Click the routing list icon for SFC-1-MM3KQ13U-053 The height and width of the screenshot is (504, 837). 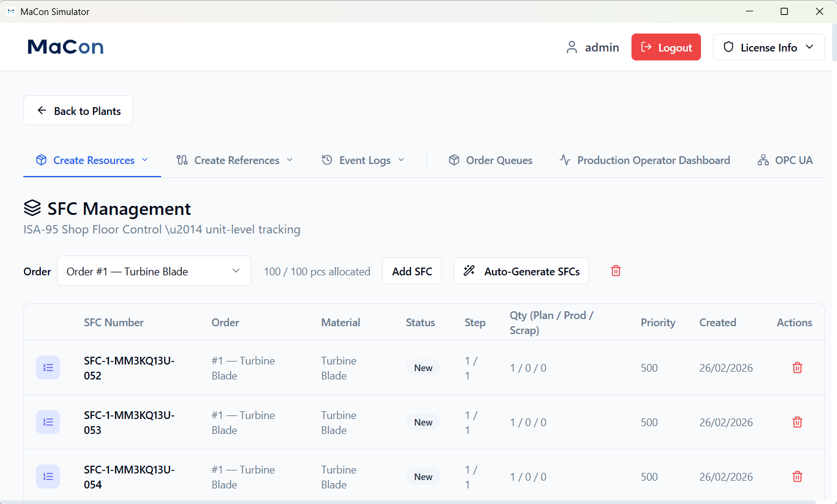[48, 422]
